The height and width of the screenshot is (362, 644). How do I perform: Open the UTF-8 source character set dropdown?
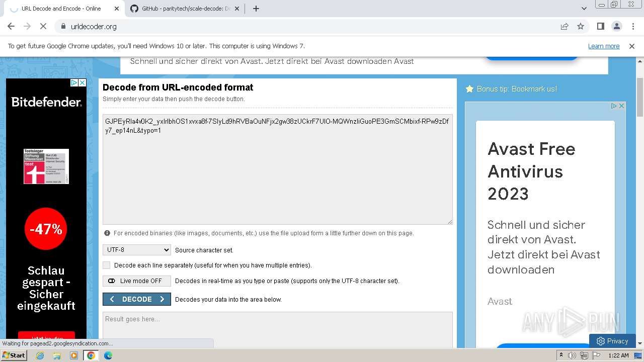[x=137, y=250]
